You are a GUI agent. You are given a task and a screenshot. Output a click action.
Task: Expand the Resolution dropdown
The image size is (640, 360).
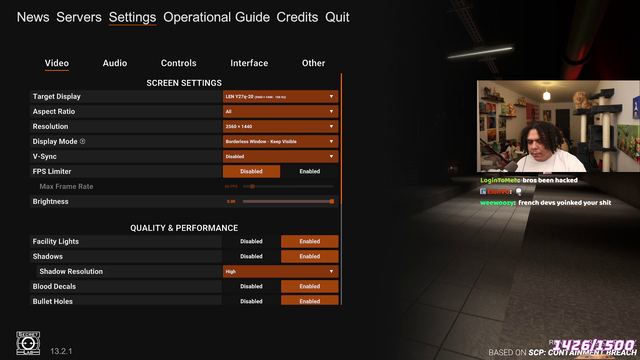pos(280,127)
